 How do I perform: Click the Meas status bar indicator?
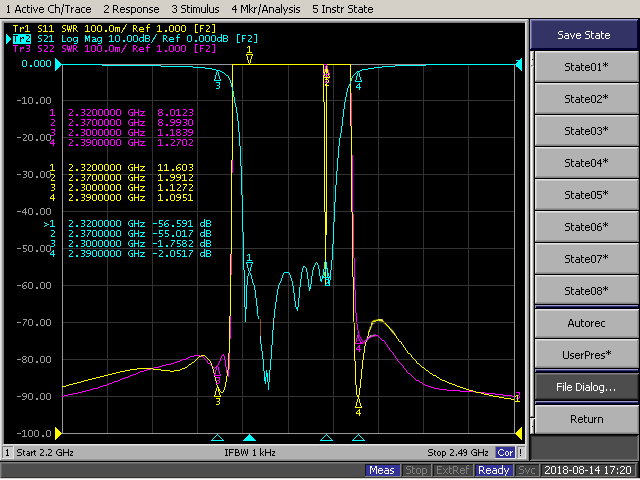tap(382, 471)
